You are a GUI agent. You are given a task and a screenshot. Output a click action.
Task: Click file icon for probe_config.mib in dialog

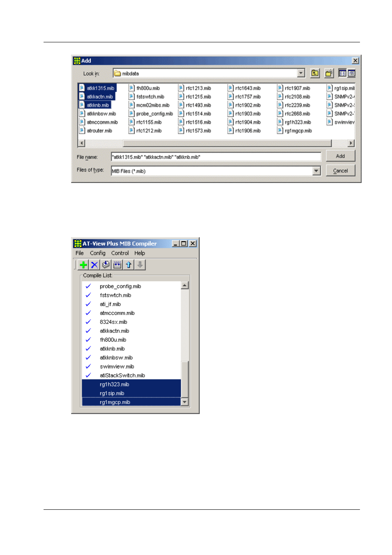tap(131, 113)
